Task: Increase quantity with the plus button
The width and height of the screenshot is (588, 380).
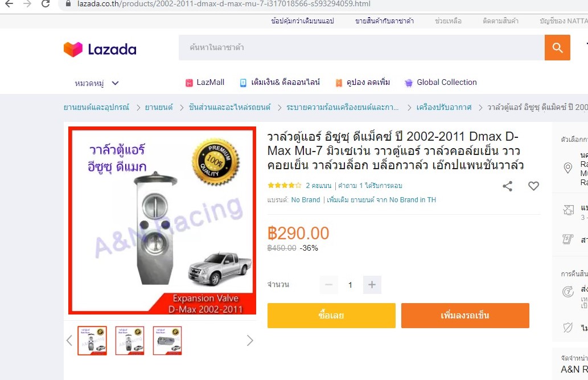Action: 372,285
